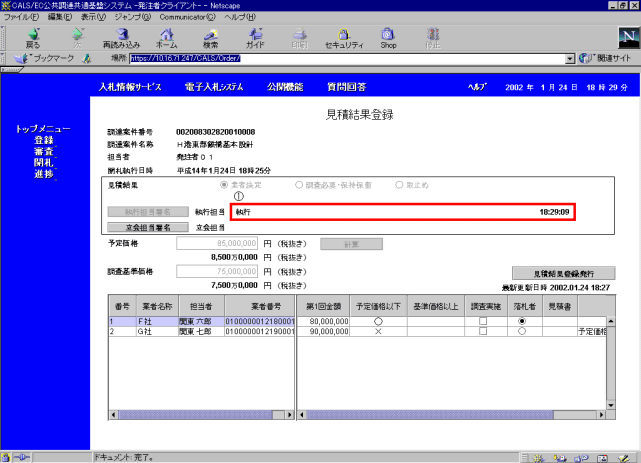Check the 調査実施 box for G社
The width and height of the screenshot is (641, 463).
click(483, 331)
